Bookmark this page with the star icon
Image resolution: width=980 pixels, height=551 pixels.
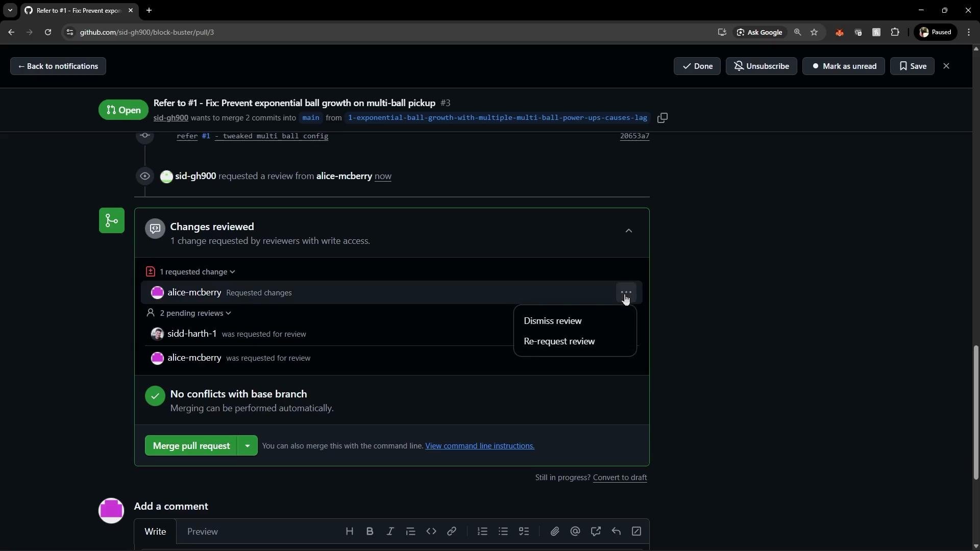click(814, 32)
